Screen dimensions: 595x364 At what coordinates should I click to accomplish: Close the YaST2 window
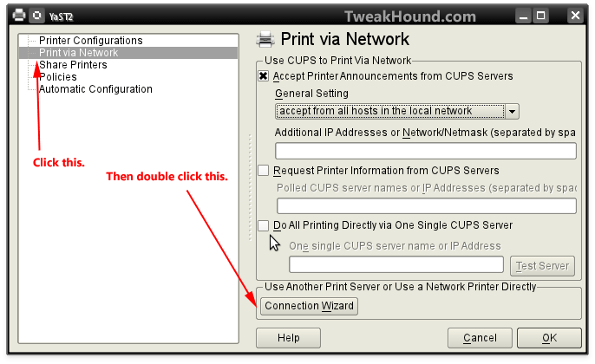click(x=575, y=16)
